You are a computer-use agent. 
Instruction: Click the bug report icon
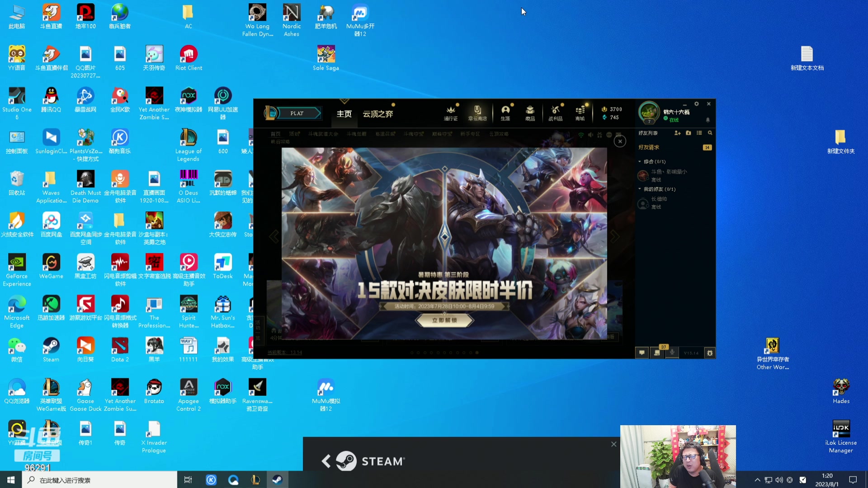click(x=710, y=353)
